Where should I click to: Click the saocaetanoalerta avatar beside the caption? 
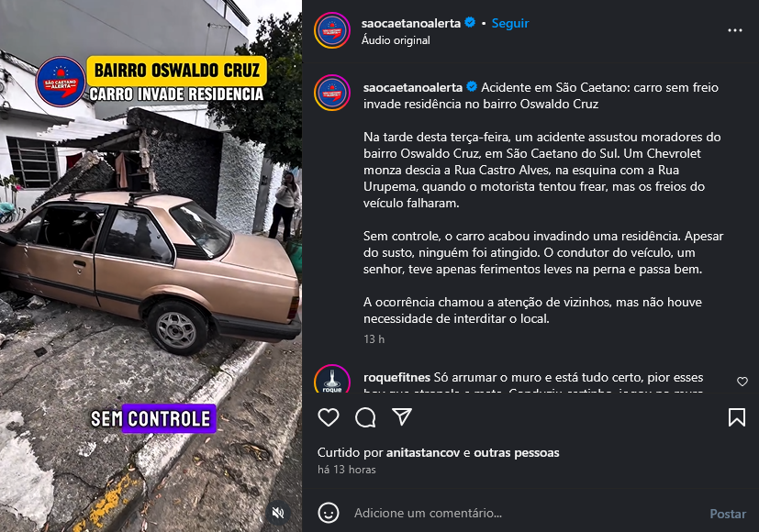click(x=332, y=93)
